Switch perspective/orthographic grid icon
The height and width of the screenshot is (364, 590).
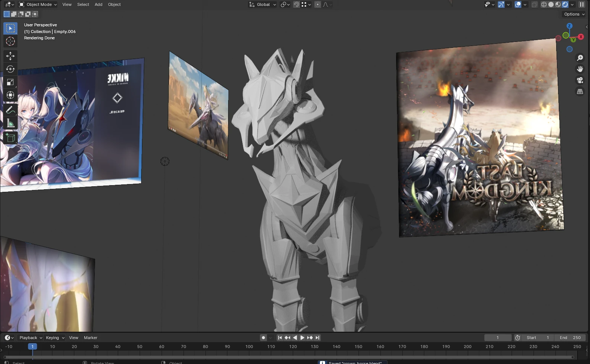(580, 91)
